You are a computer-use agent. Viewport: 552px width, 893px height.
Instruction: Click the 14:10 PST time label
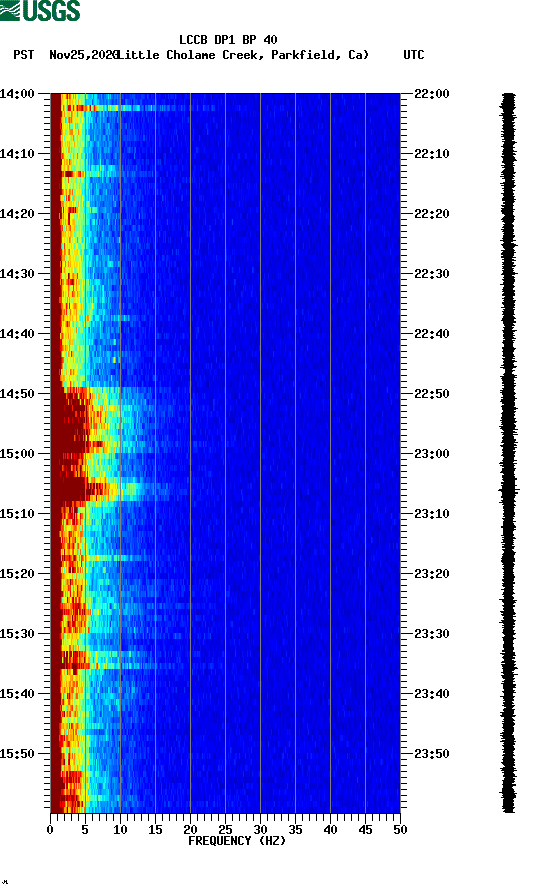tap(17, 154)
